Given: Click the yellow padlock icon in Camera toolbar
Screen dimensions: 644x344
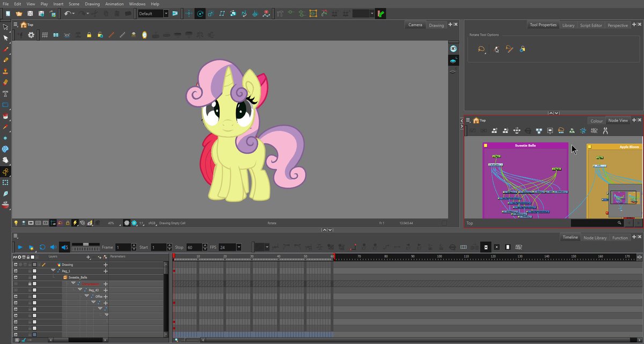Looking at the screenshot, I should pyautogui.click(x=89, y=35).
